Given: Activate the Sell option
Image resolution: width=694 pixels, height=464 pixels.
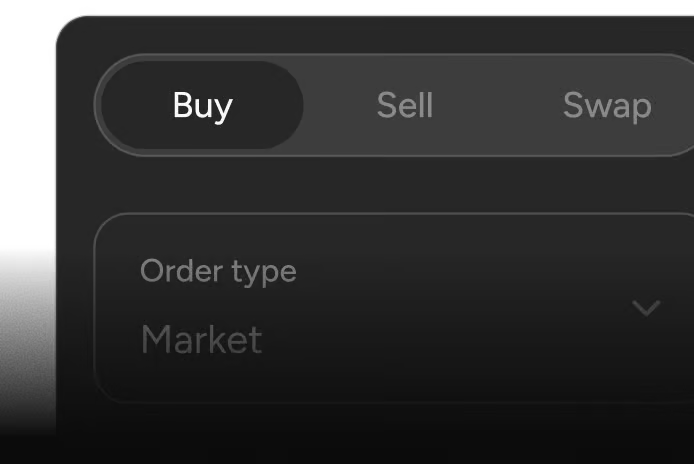Looking at the screenshot, I should pyautogui.click(x=404, y=105).
